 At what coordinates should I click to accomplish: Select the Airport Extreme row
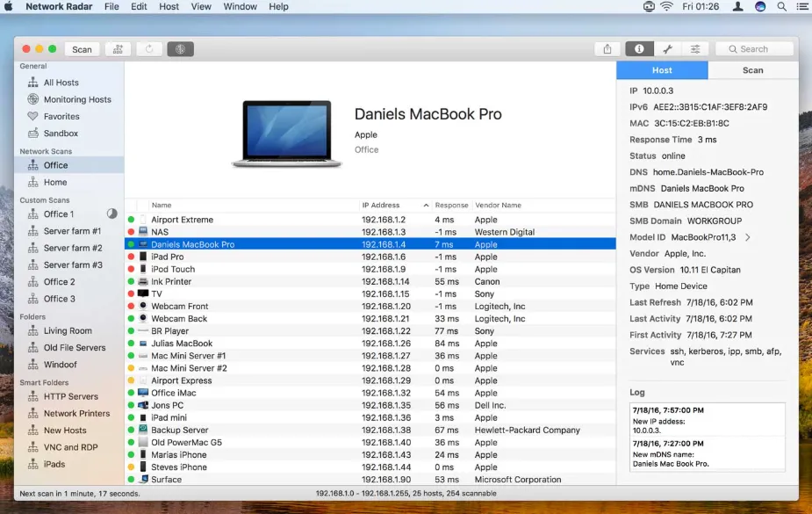(370, 220)
